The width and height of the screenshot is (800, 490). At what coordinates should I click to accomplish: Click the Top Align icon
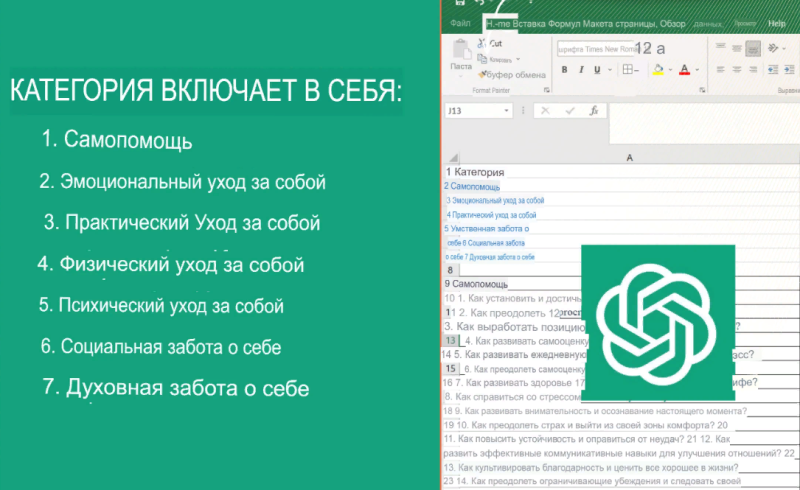pyautogui.click(x=720, y=47)
